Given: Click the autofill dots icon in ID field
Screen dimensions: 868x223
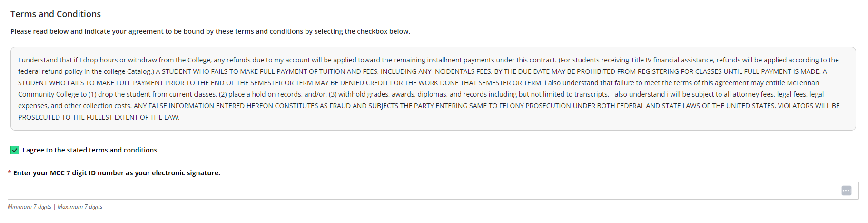Looking at the screenshot, I should tap(846, 191).
